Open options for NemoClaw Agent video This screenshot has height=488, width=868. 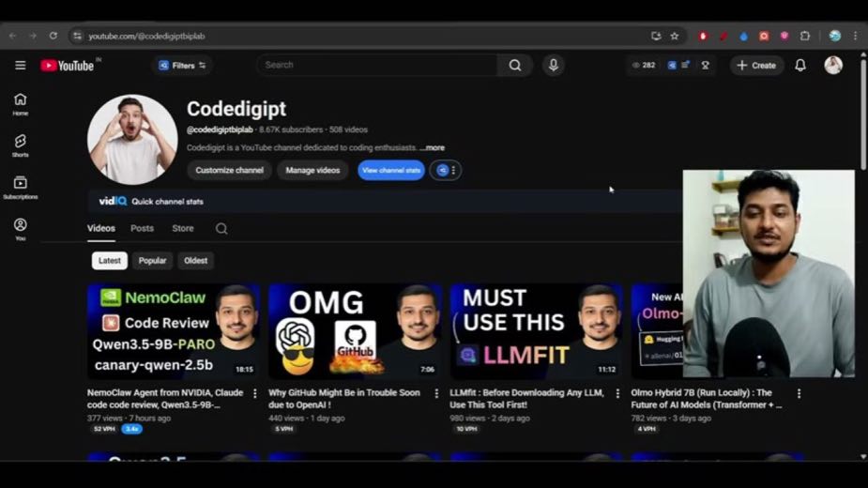254,393
